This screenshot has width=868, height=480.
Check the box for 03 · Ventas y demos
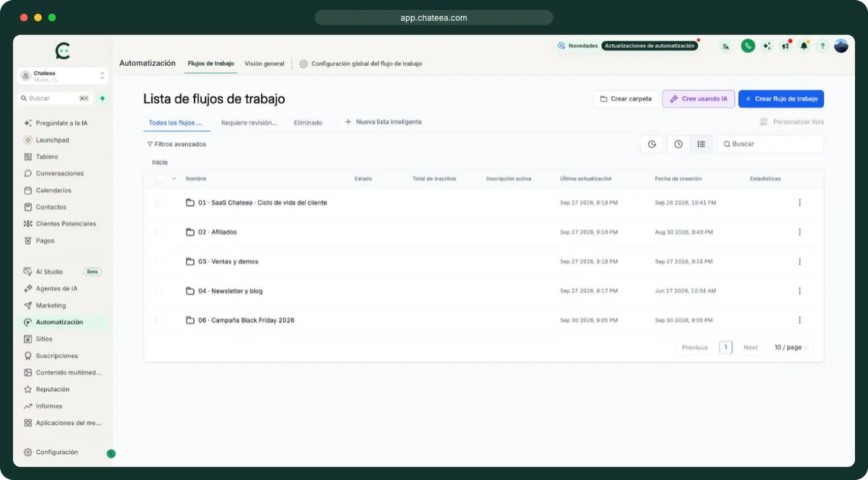click(159, 261)
